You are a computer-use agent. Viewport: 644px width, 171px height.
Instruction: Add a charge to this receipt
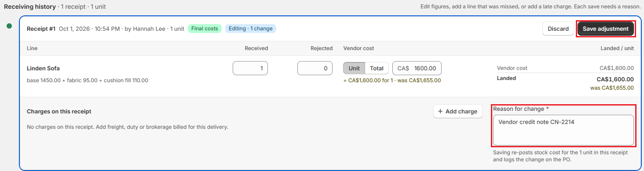point(458,111)
